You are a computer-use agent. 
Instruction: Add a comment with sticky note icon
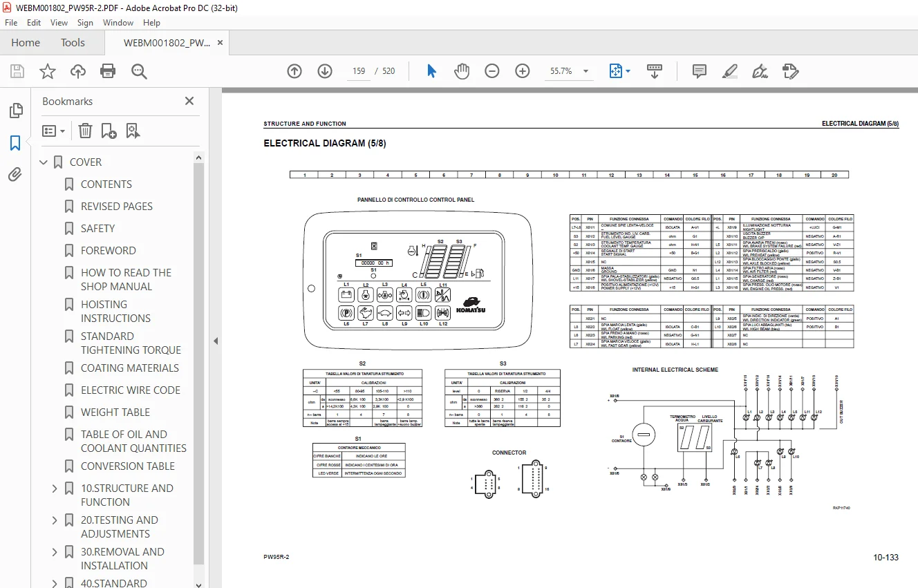tap(700, 71)
